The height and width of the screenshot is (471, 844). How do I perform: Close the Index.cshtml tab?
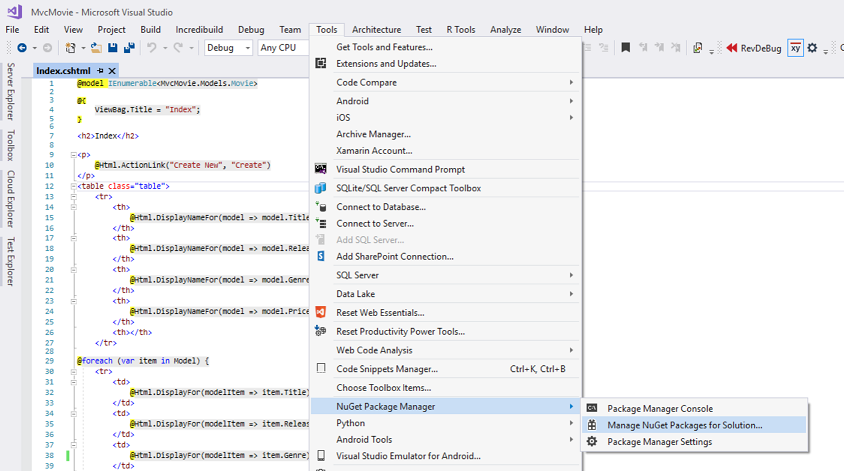pyautogui.click(x=113, y=71)
